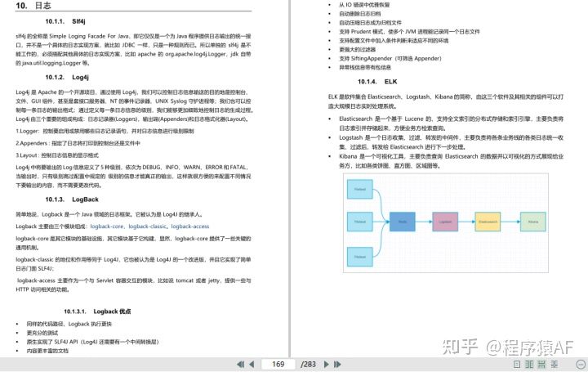
Task: Click the zoom out minus button
Action: (581, 364)
